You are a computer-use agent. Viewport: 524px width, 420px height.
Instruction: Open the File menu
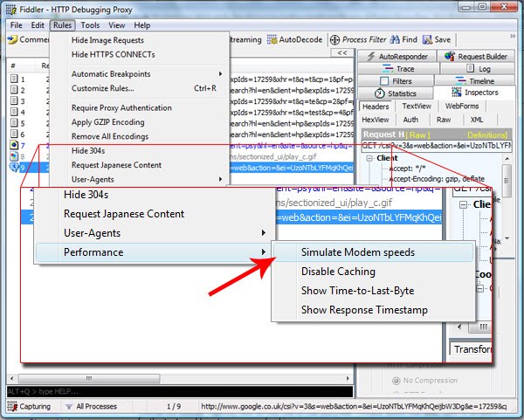click(x=16, y=25)
